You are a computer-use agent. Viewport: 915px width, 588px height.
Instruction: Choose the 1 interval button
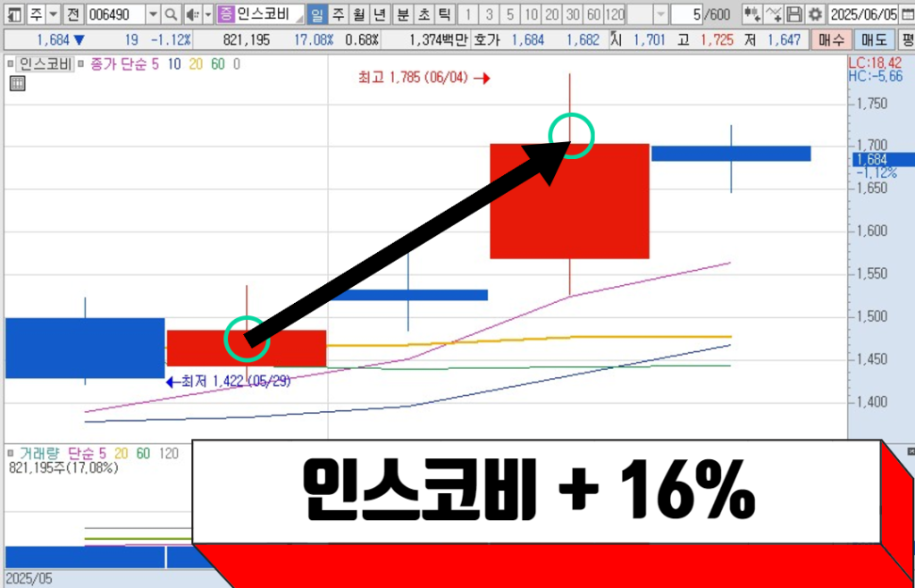[x=468, y=13]
